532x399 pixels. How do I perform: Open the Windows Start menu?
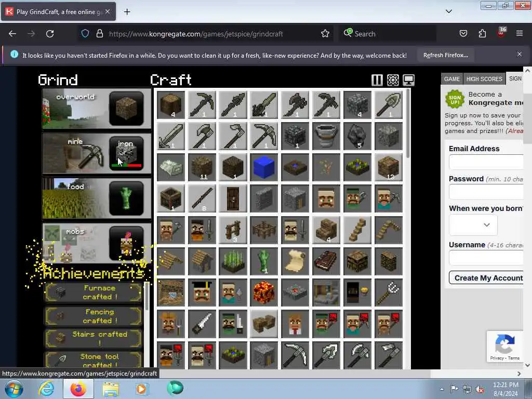(14, 389)
